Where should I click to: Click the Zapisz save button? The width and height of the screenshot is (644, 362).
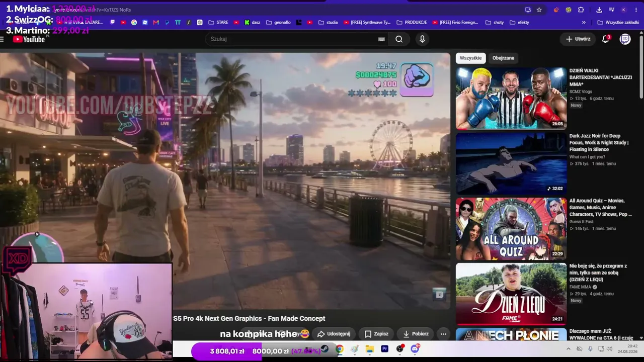point(376,334)
